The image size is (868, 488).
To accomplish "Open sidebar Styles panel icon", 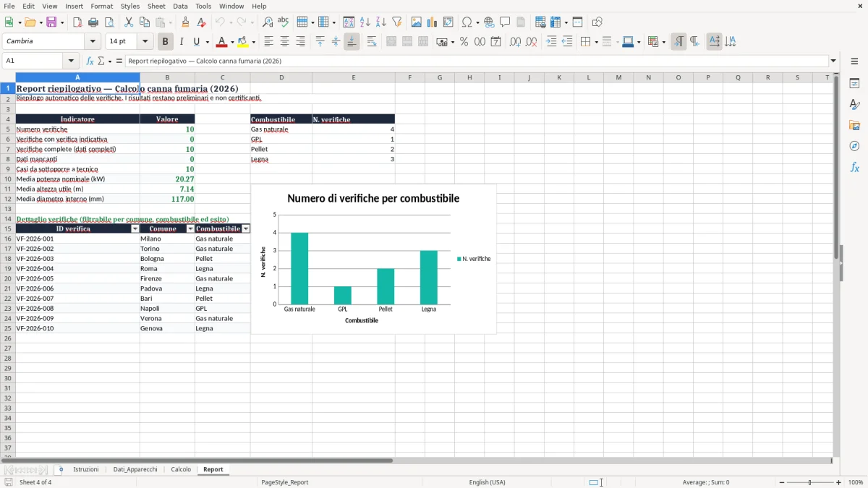I will pyautogui.click(x=854, y=104).
